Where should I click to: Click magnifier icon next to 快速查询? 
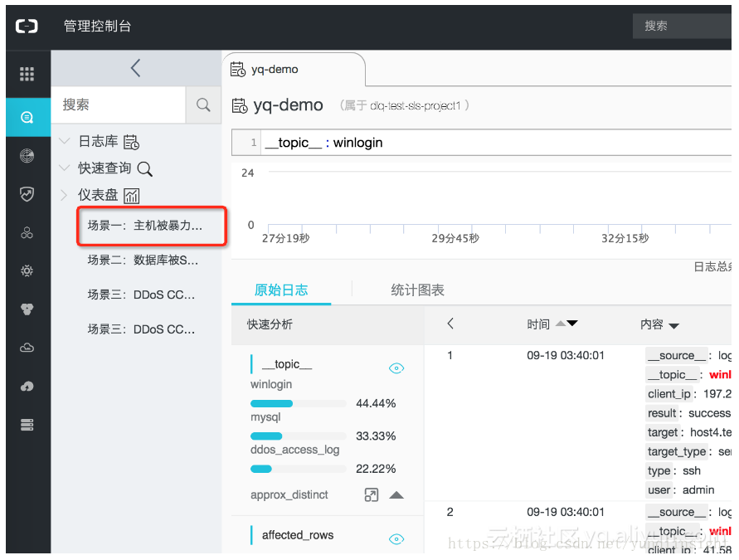pos(144,168)
